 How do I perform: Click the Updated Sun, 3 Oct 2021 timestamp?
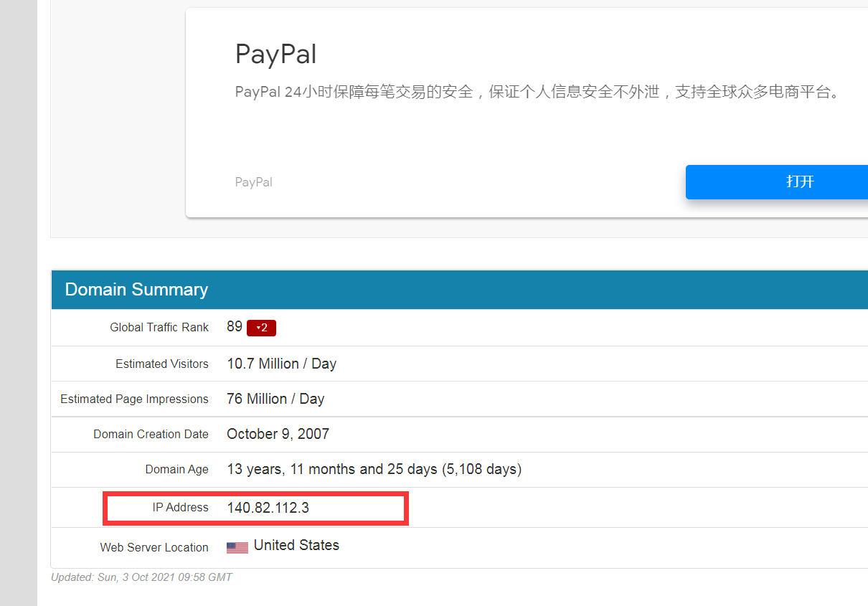coord(141,577)
